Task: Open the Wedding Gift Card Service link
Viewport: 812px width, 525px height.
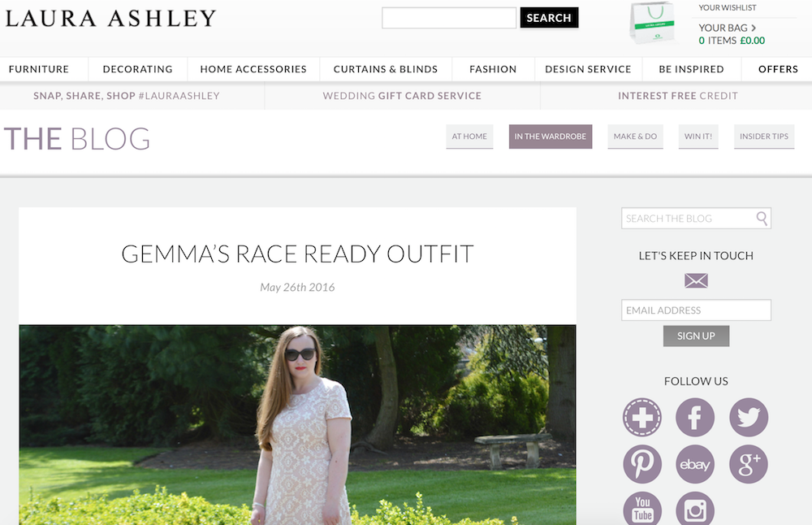Action: coord(403,96)
